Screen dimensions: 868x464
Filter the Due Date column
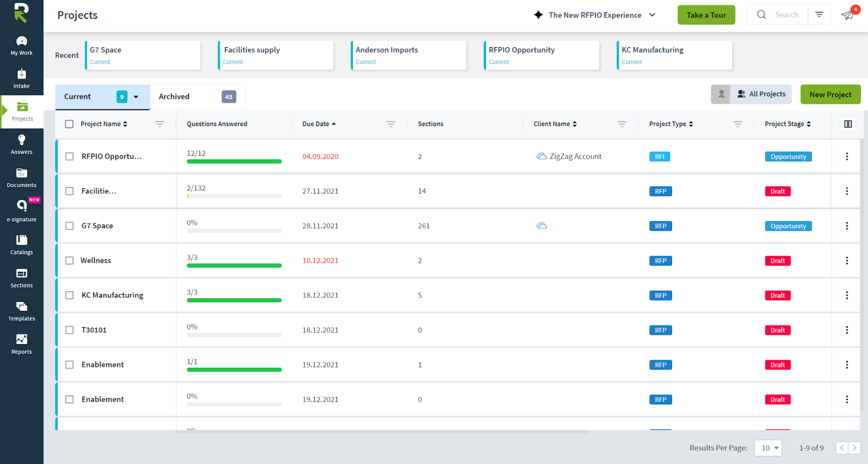(391, 124)
